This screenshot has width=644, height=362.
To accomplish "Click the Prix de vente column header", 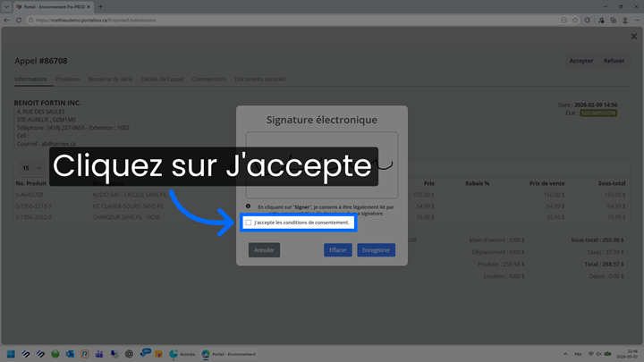I will pyautogui.click(x=547, y=183).
